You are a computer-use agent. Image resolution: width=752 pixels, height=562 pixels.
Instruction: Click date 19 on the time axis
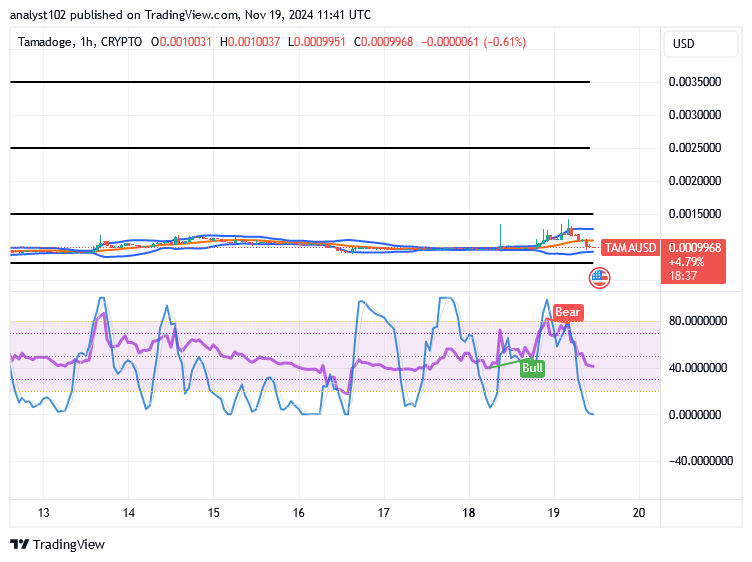pos(554,513)
